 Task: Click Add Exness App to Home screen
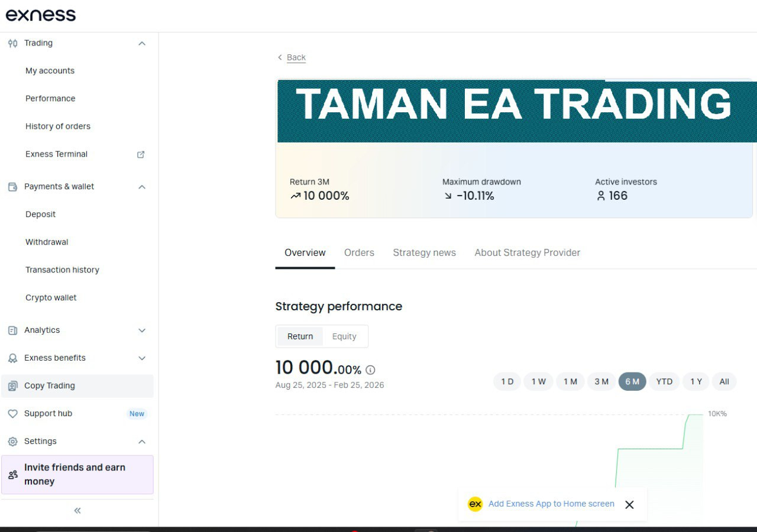[x=551, y=504]
